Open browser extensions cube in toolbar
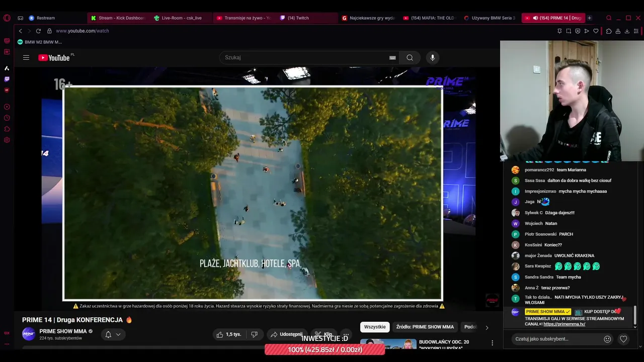Viewport: 644px width, 362px height. pos(609,31)
